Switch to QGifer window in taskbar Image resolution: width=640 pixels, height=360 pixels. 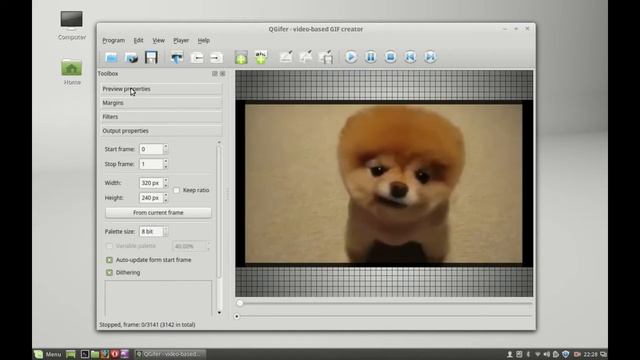tap(170, 354)
